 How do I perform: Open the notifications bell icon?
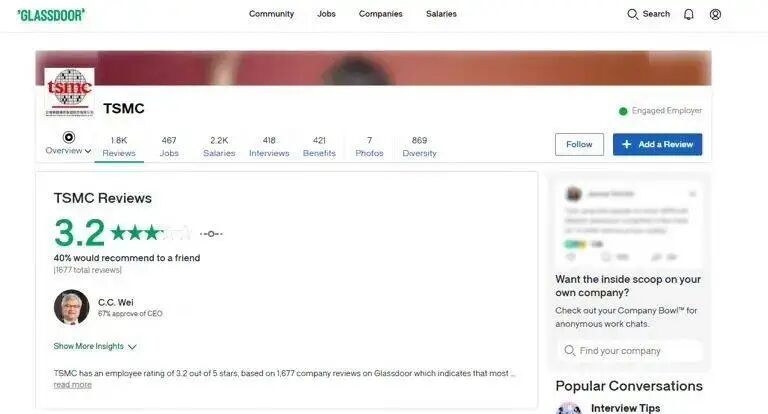click(x=689, y=14)
